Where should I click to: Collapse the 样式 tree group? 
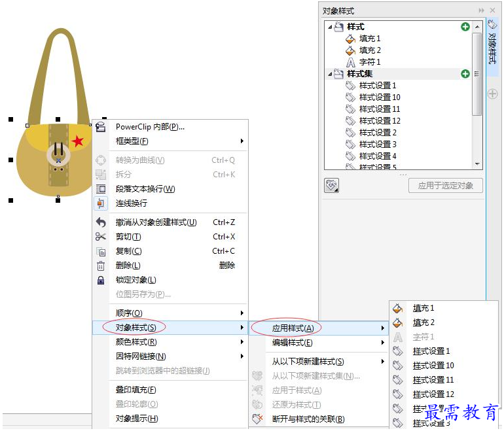click(x=330, y=27)
